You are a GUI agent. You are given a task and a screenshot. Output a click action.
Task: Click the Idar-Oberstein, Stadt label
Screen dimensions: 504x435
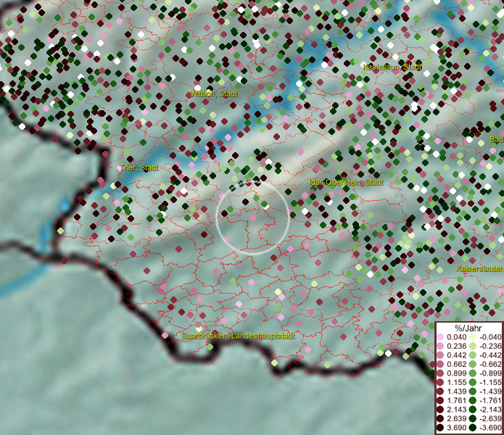pyautogui.click(x=347, y=182)
